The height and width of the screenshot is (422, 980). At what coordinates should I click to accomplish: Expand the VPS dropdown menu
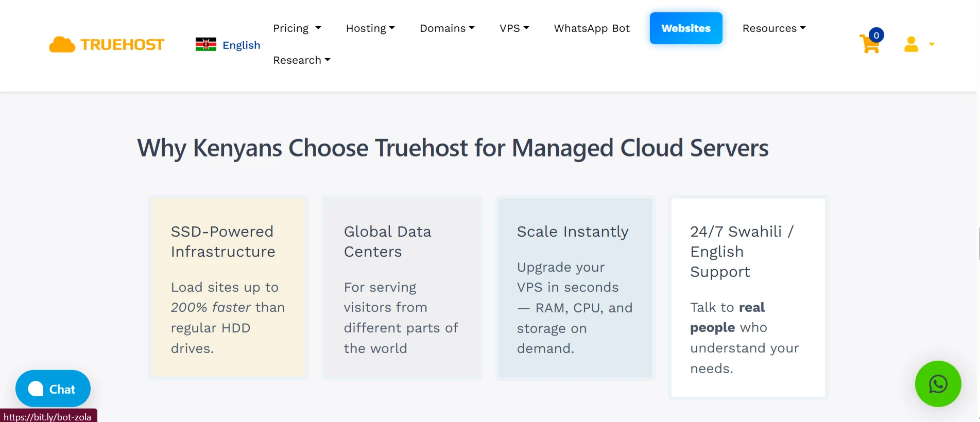[x=514, y=28]
